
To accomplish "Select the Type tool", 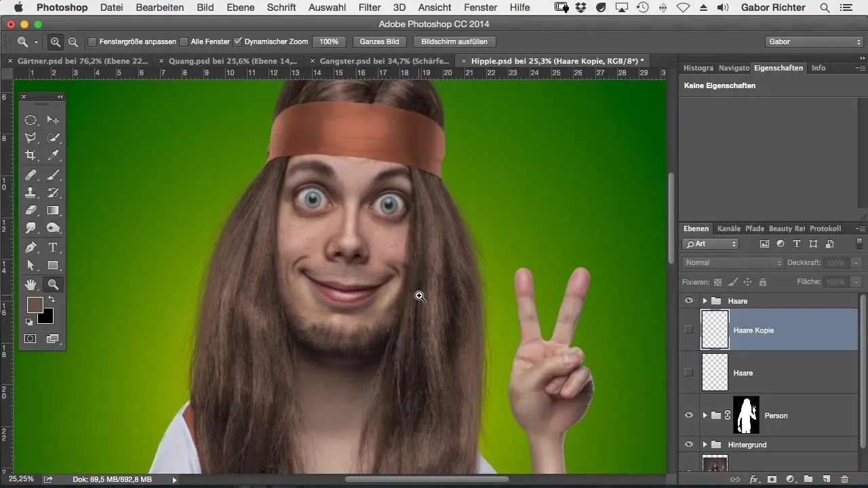I will pos(53,247).
